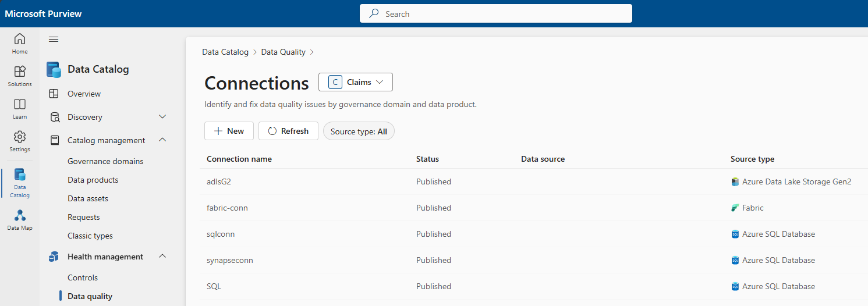Click the Claims domain C badge icon
The height and width of the screenshot is (306, 868).
click(x=335, y=82)
